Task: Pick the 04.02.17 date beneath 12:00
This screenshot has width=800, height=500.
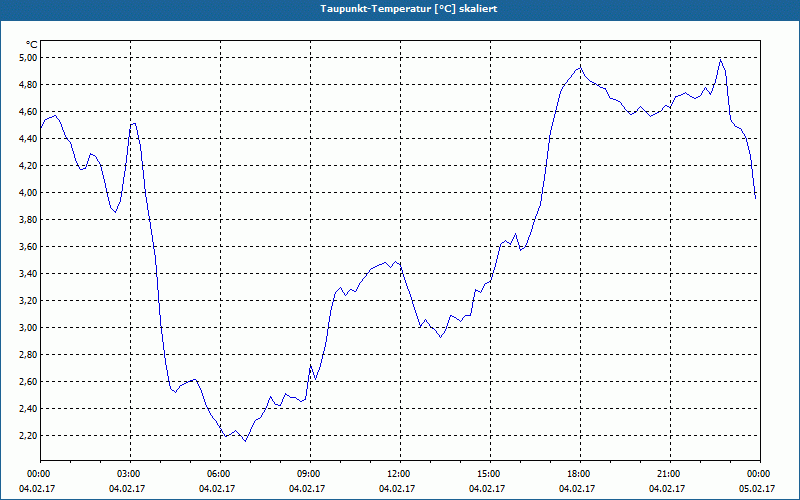Action: point(397,489)
